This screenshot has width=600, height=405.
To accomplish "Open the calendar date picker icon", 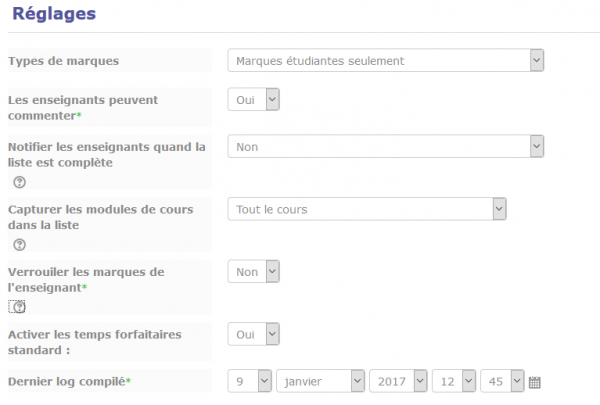I will point(534,382).
